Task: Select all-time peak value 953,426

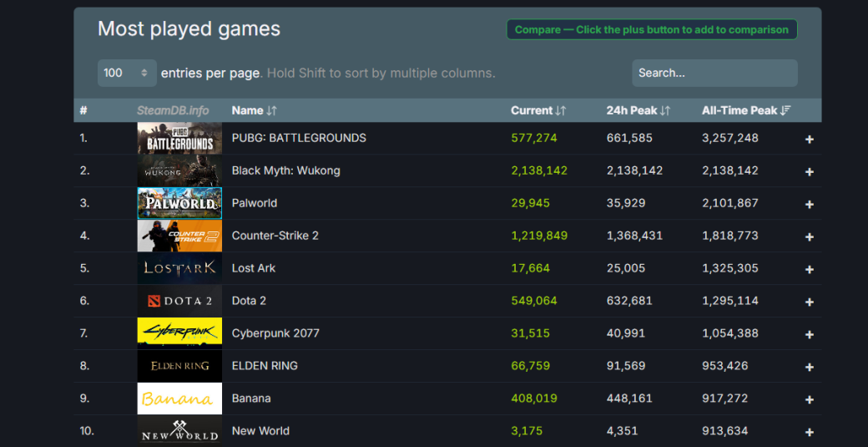Action: tap(725, 366)
